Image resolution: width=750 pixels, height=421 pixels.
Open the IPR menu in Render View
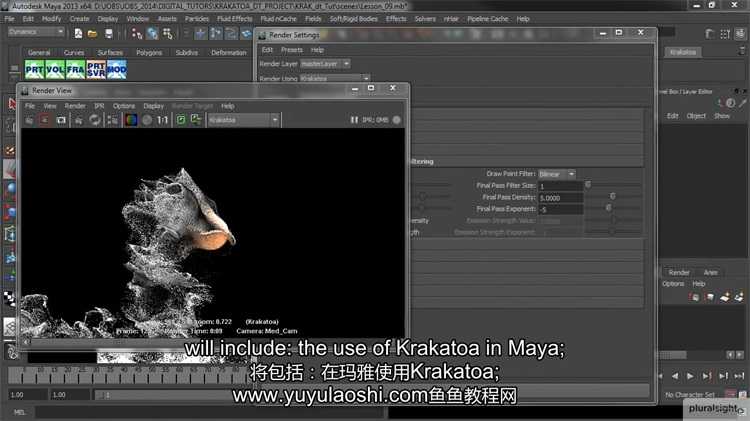point(99,106)
